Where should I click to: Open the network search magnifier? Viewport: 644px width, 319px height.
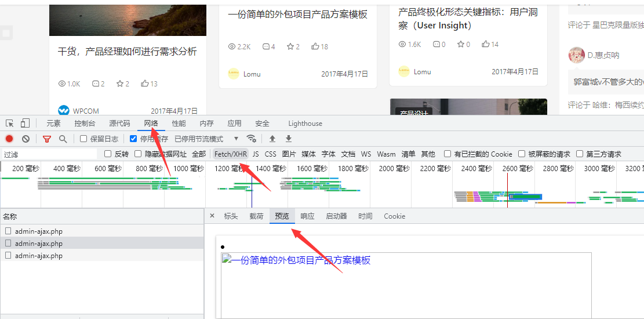[63, 139]
